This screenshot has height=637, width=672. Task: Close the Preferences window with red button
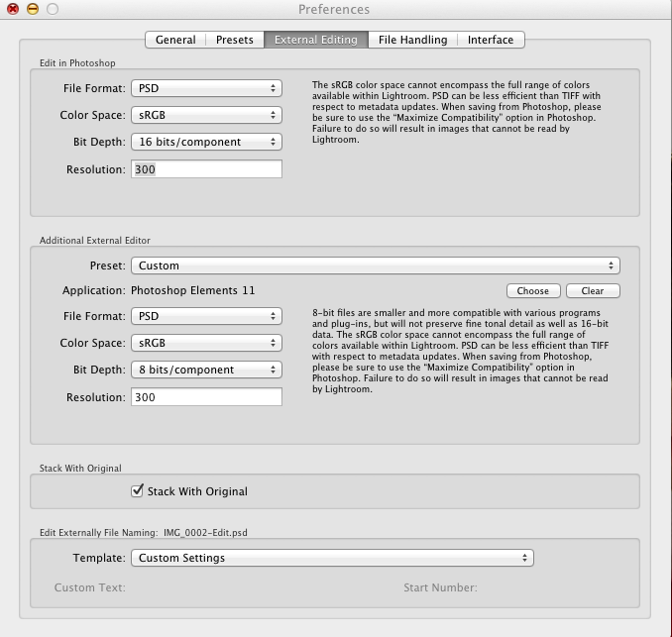point(13,9)
